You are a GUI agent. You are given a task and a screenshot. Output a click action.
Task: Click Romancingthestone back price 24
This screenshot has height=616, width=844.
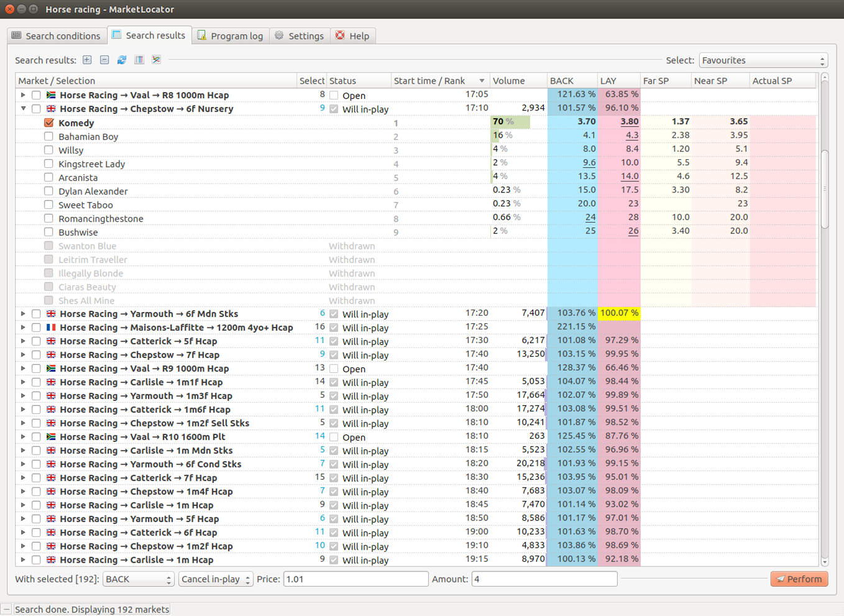(x=590, y=218)
